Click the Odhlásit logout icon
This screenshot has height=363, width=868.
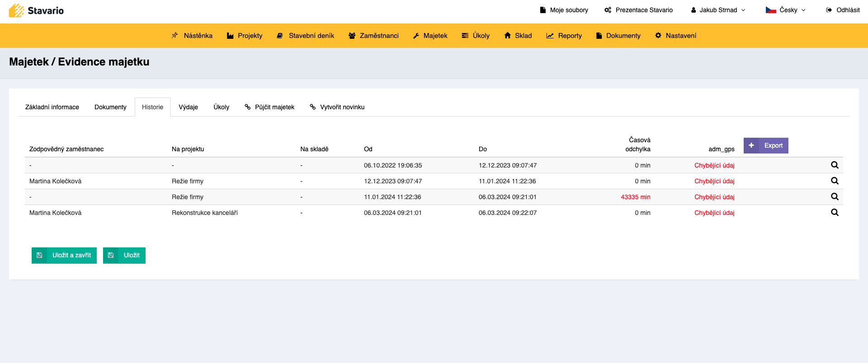pyautogui.click(x=829, y=10)
